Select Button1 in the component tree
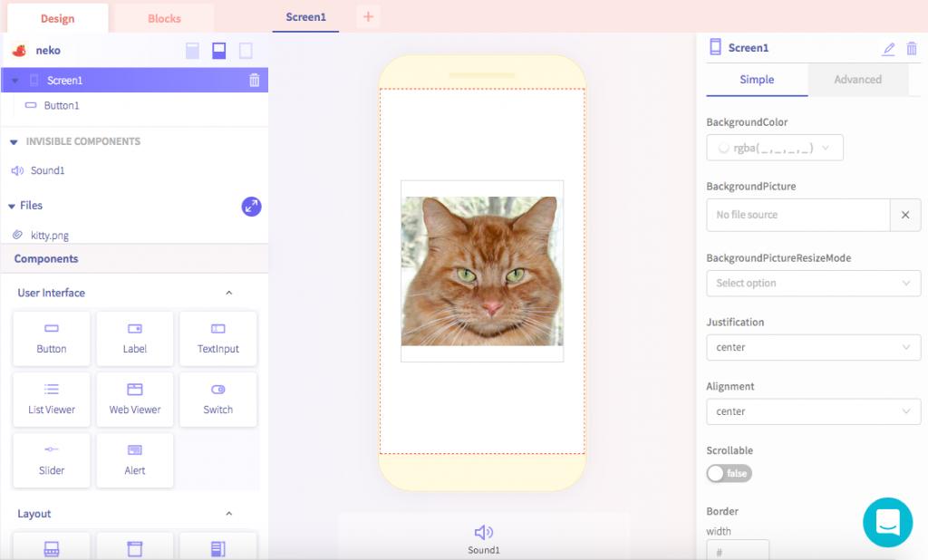928x560 pixels. pyautogui.click(x=61, y=105)
